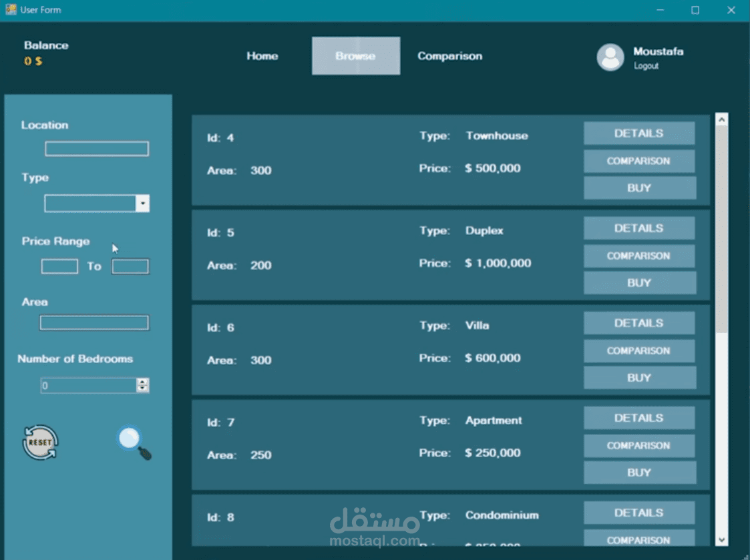Click the "Id: 8" label
This screenshot has height=560, width=750.
(220, 517)
